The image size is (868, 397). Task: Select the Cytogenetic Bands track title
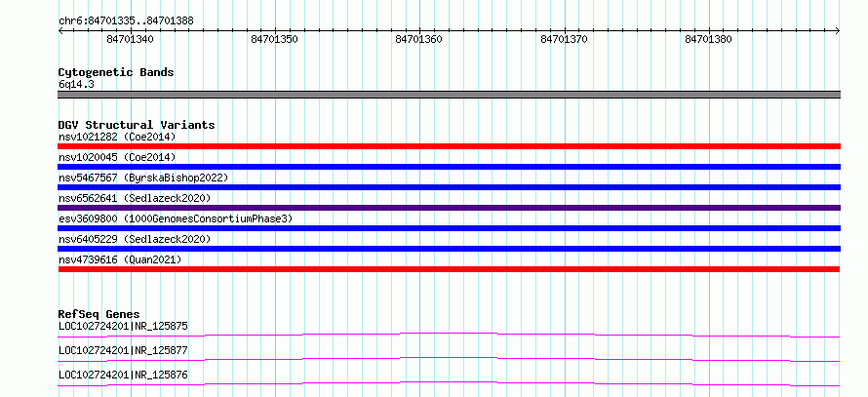click(x=116, y=72)
